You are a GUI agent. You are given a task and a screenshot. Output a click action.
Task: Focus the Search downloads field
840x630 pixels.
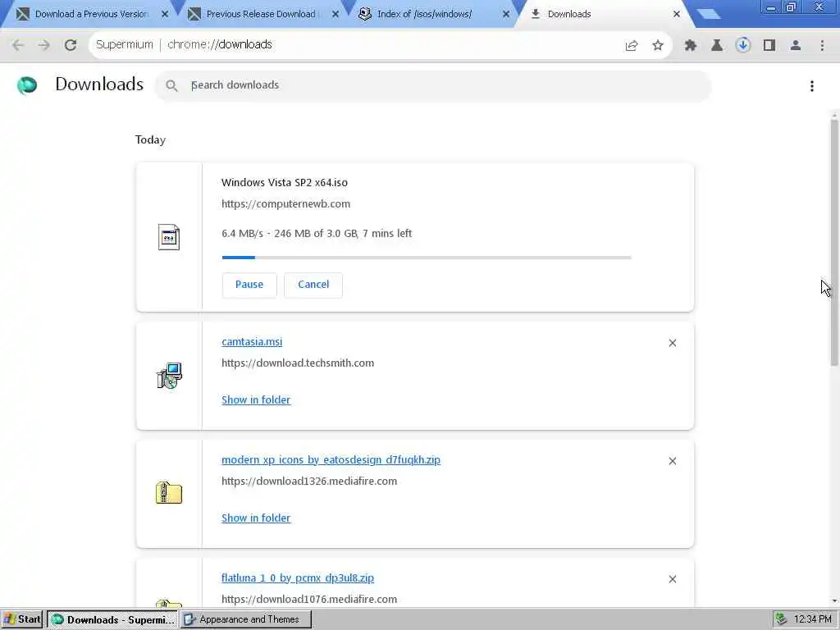433,85
